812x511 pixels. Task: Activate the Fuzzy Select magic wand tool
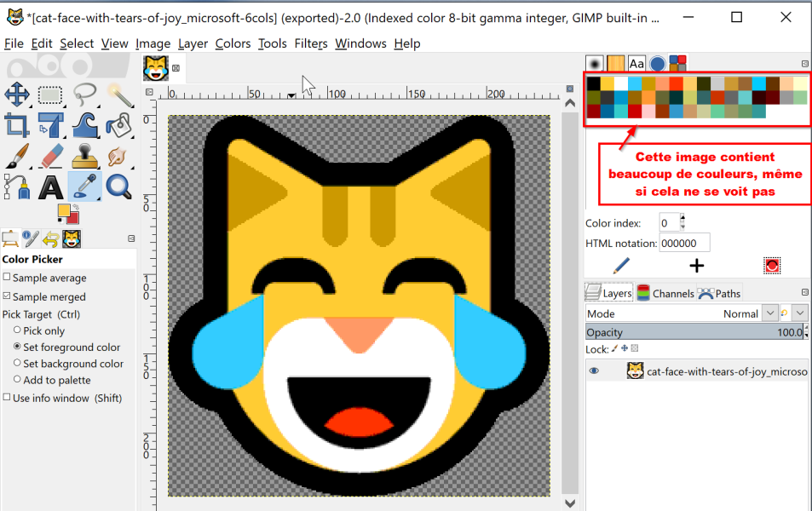[119, 95]
